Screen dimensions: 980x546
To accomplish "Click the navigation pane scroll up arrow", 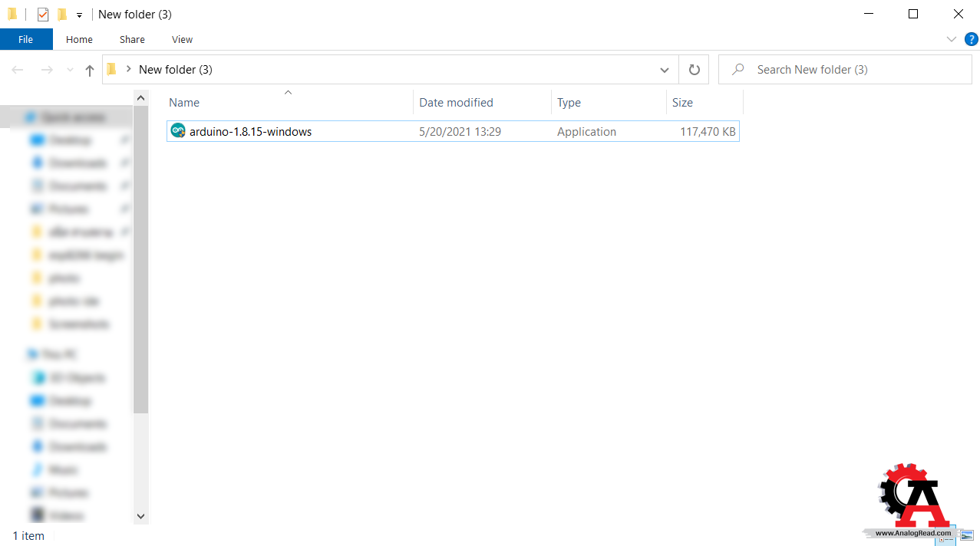I will click(x=140, y=98).
